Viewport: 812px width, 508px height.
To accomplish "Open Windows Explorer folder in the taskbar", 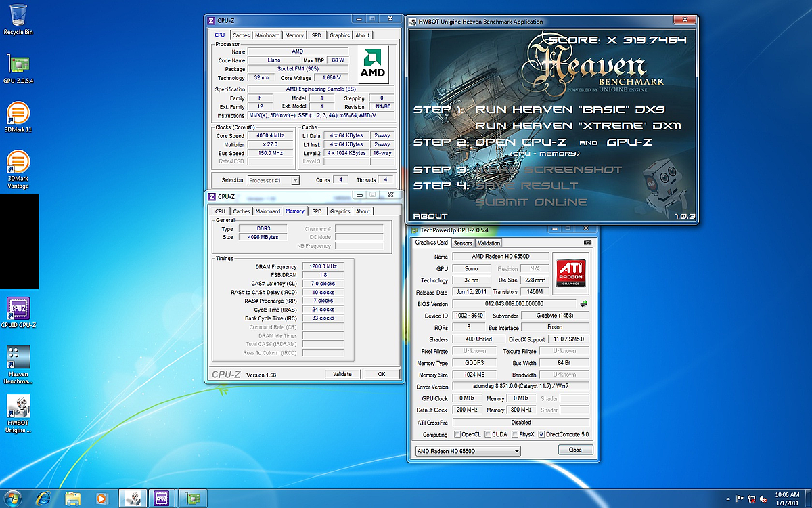I will click(x=73, y=498).
